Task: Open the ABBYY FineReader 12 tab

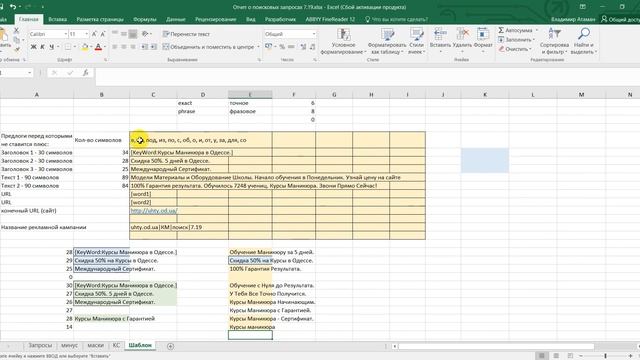Action: point(330,19)
